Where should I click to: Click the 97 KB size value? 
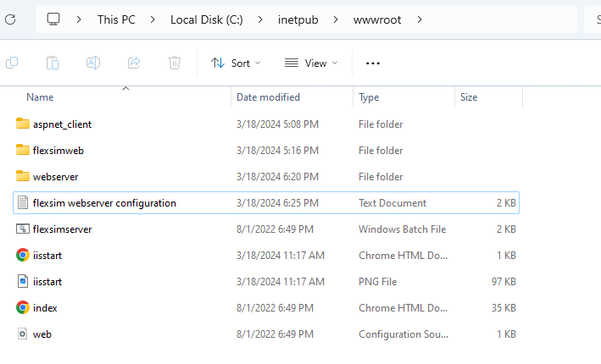pos(504,282)
